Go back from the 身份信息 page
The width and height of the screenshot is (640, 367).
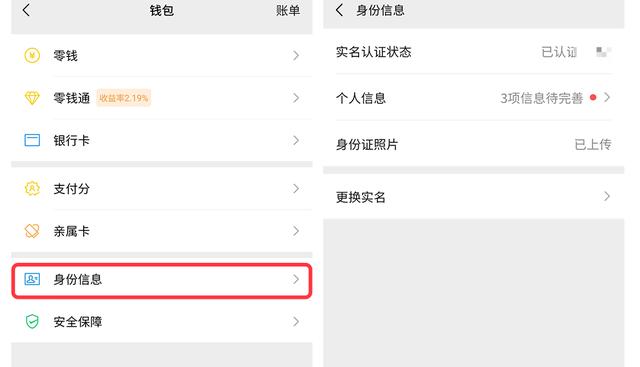[339, 10]
